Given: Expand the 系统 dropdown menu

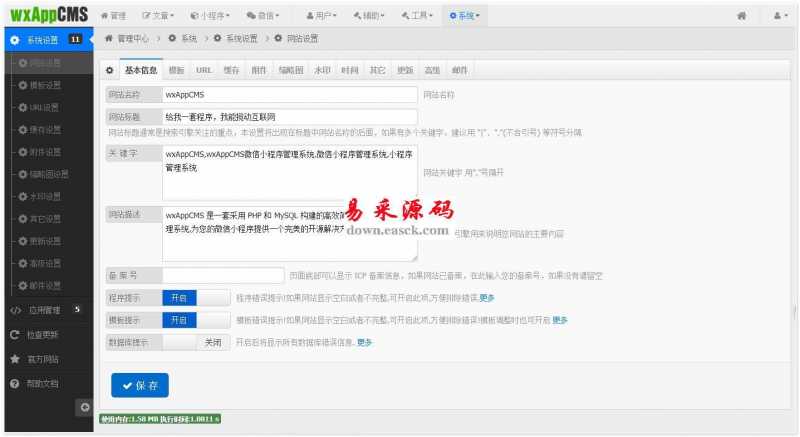Looking at the screenshot, I should (x=465, y=16).
